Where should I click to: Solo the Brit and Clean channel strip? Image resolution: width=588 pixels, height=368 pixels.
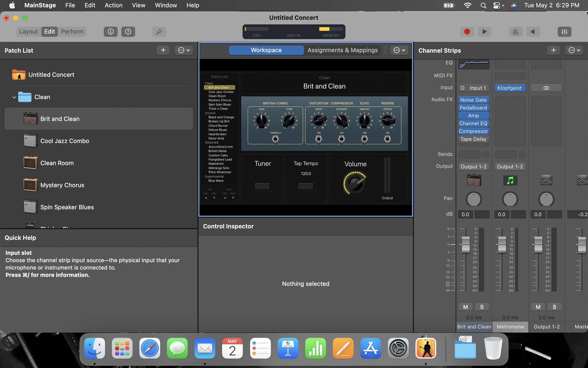[x=482, y=307]
